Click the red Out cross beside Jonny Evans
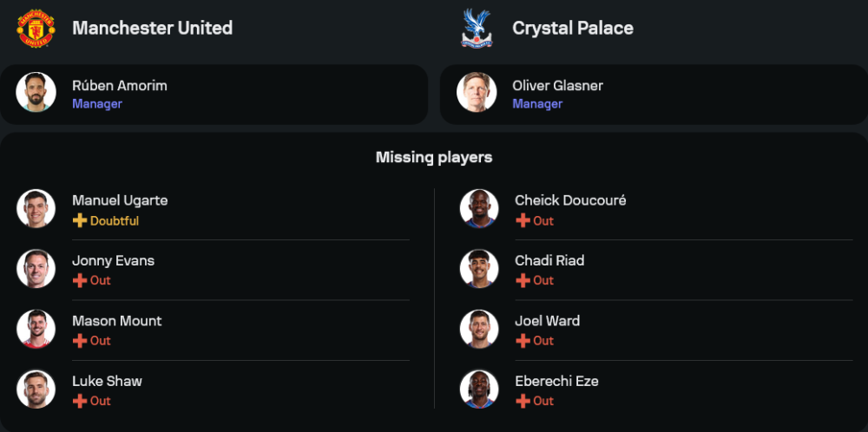868x432 pixels. click(80, 280)
